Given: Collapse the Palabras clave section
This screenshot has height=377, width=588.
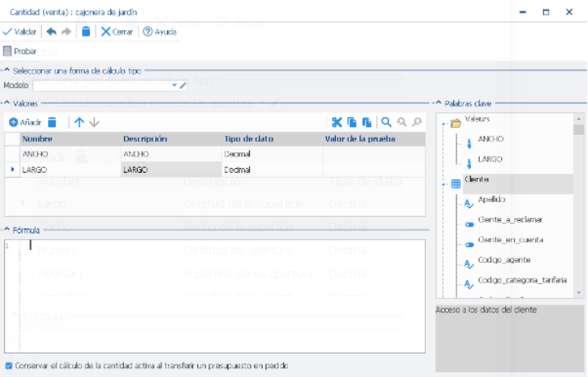Looking at the screenshot, I should (439, 104).
